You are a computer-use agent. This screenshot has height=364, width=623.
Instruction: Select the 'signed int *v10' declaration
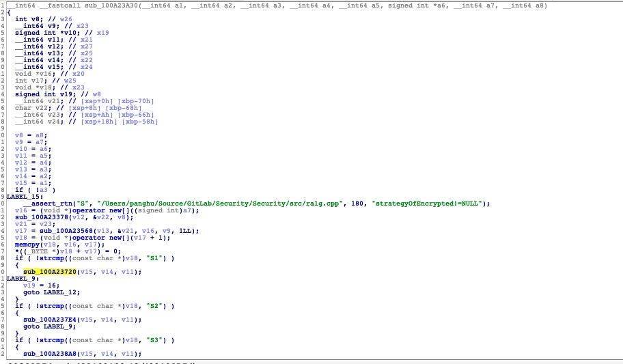point(61,33)
